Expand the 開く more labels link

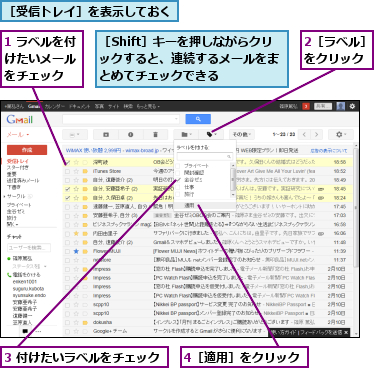(x=12, y=224)
